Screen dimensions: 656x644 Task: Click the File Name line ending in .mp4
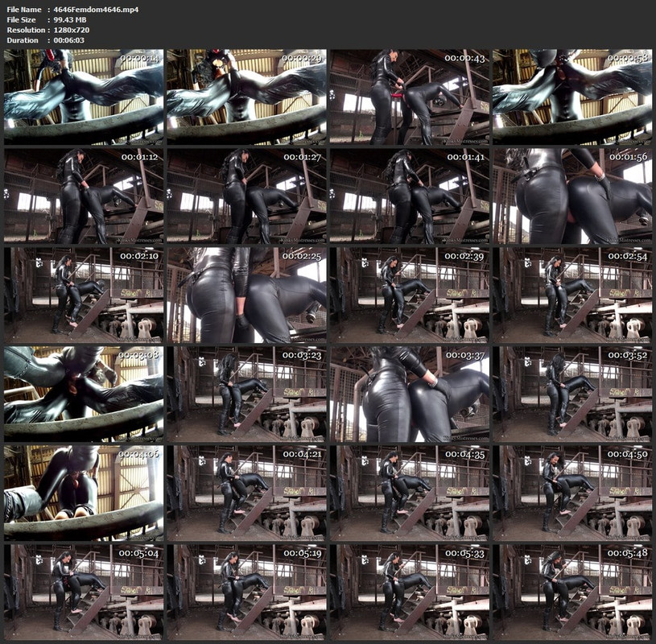(72, 10)
